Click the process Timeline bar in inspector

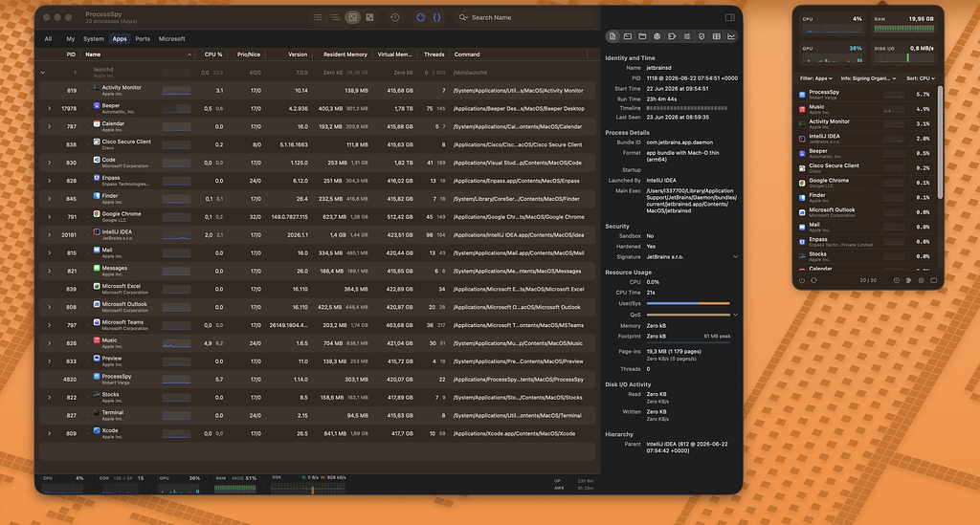pyautogui.click(x=686, y=108)
